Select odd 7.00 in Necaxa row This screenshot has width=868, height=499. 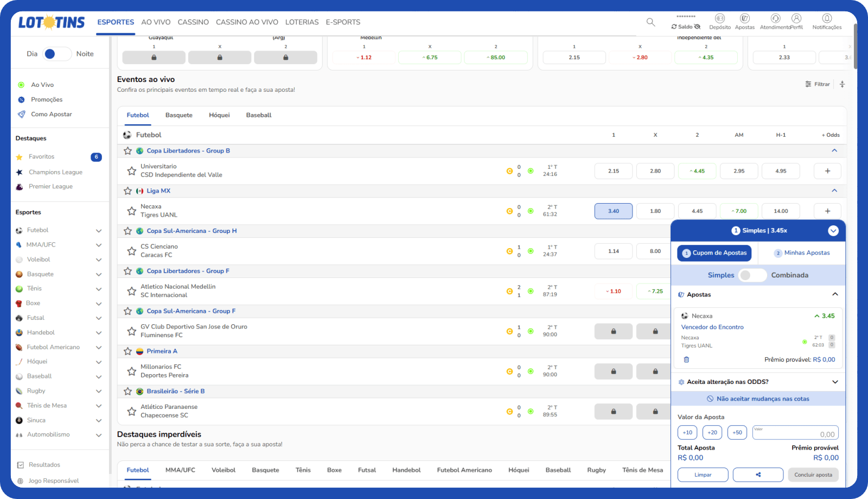click(x=739, y=211)
